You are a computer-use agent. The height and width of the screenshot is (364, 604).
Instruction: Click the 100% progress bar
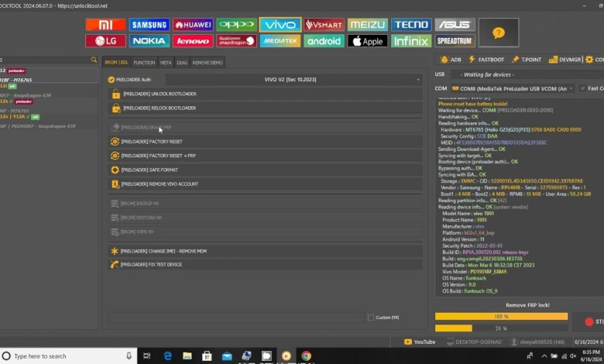[x=501, y=316]
